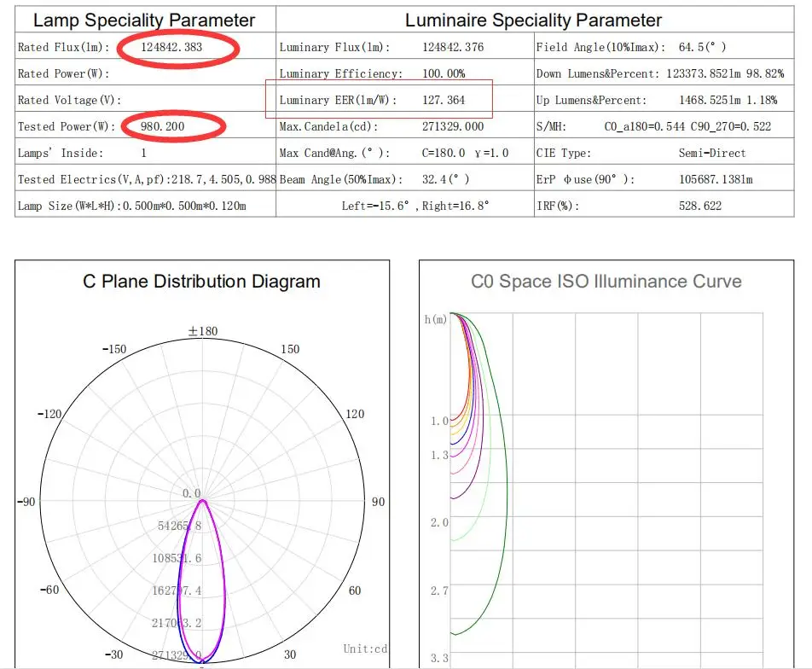Click the Luminaire Speciality Parameter header
Viewport: 812px width, 669px height.
pyautogui.click(x=533, y=20)
